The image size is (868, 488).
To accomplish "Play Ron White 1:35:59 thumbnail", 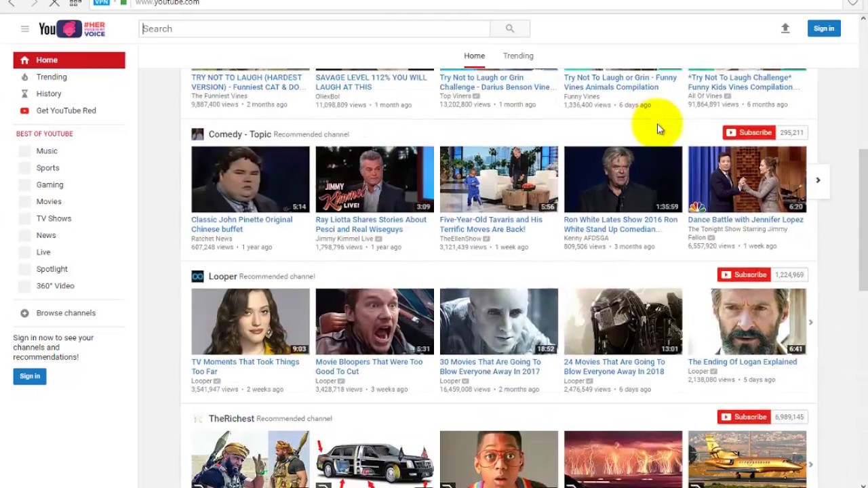I will click(x=623, y=180).
